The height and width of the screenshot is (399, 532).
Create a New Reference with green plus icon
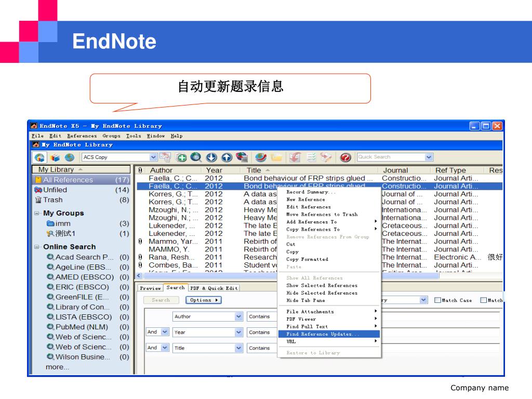point(181,157)
